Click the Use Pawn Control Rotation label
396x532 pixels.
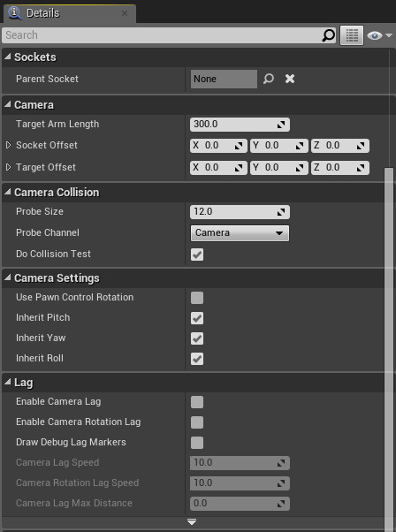pyautogui.click(x=74, y=297)
